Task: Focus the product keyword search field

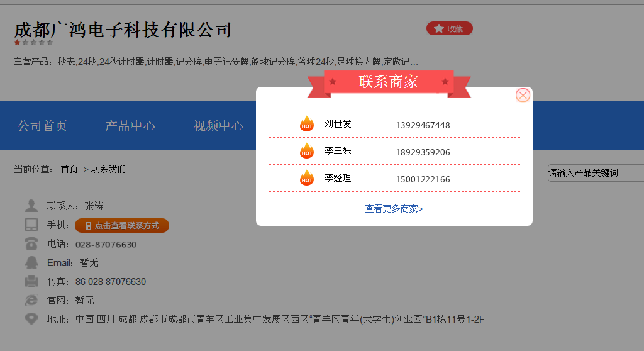Action: (596, 173)
